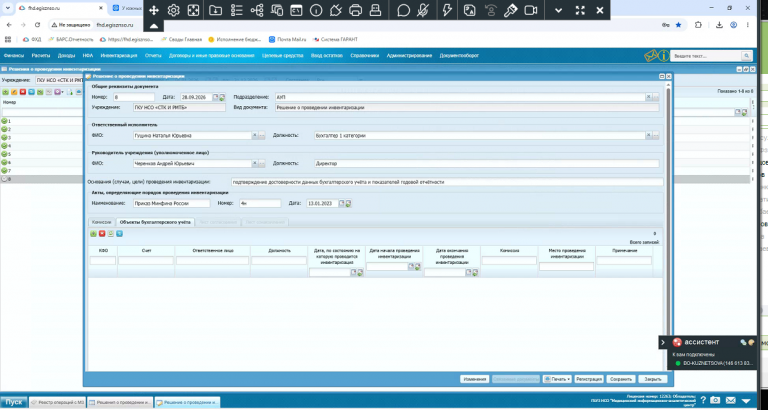The image size is (768, 410).
Task: Open lookup ellipsis beside Гущина Наталья Юрьевна
Action: point(262,136)
